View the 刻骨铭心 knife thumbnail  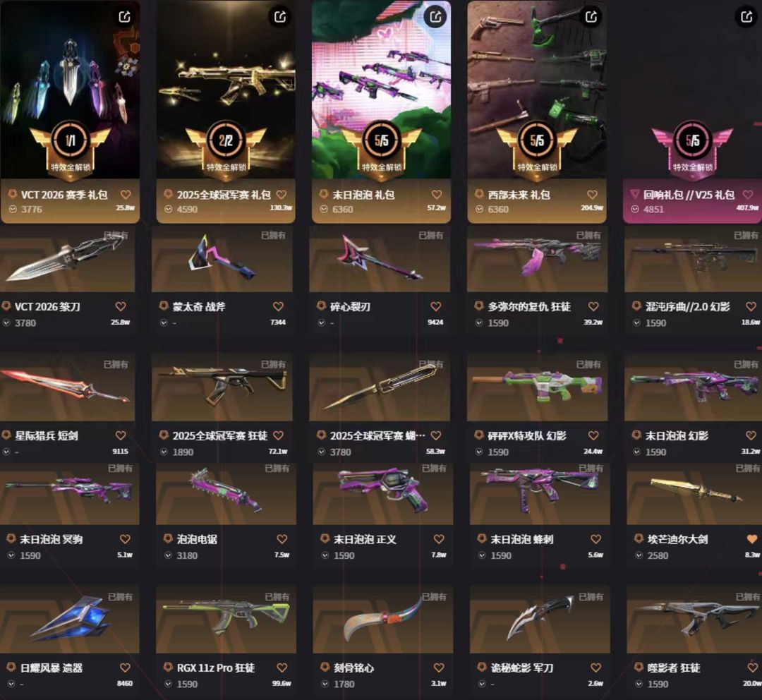(x=383, y=620)
